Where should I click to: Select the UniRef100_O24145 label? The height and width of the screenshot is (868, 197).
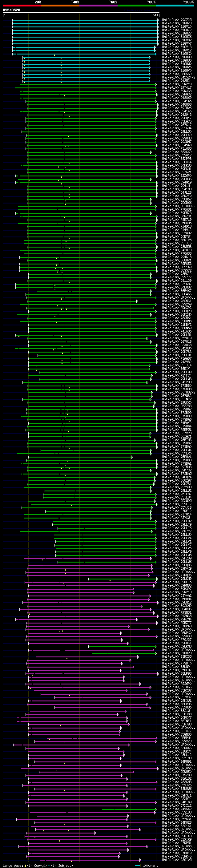(177, 101)
